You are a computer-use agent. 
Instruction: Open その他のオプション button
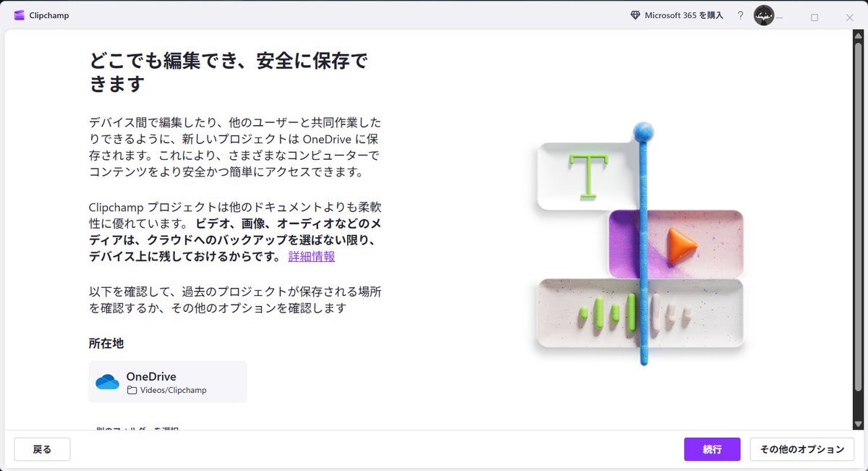(x=802, y=449)
